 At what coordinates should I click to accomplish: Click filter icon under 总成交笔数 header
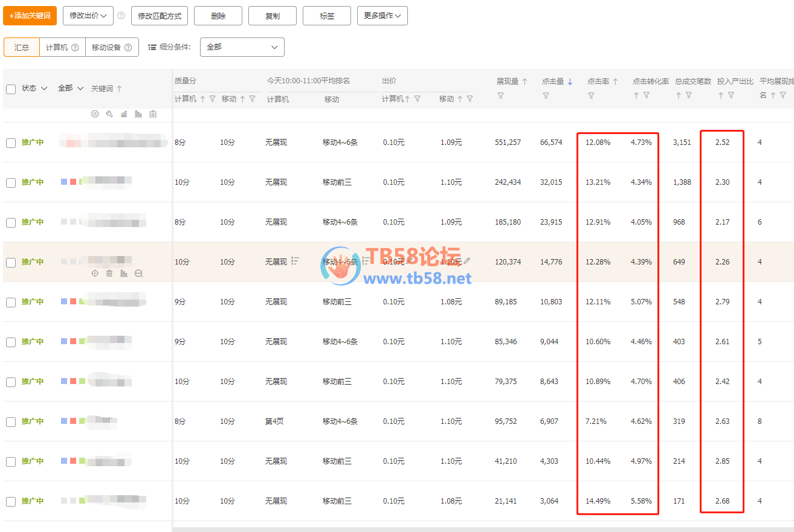[x=688, y=95]
